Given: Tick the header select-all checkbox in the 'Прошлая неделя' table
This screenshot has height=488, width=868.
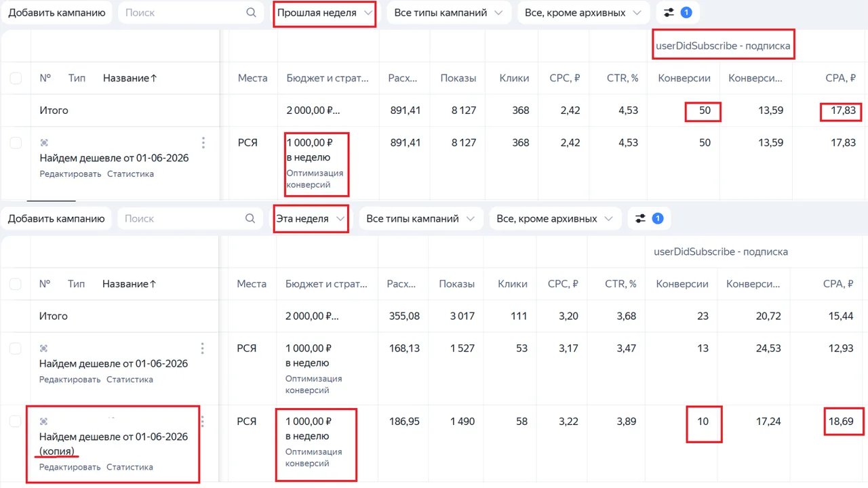Looking at the screenshot, I should [x=16, y=79].
